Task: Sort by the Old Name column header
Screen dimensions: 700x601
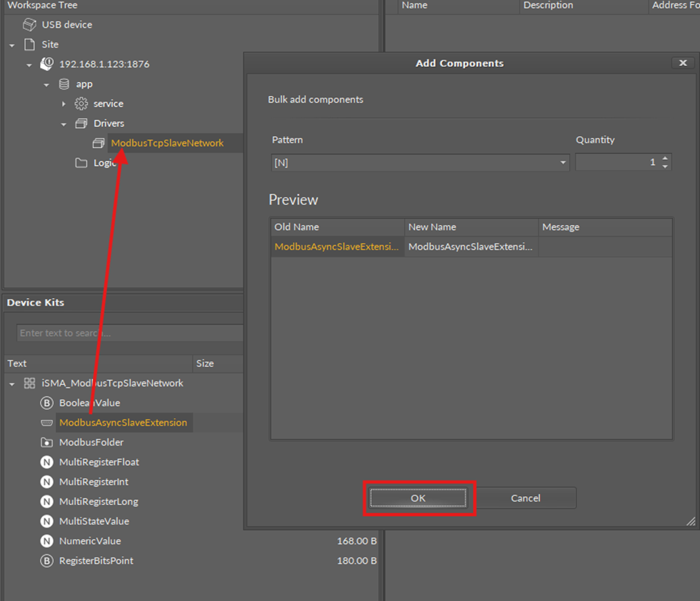Action: point(337,227)
